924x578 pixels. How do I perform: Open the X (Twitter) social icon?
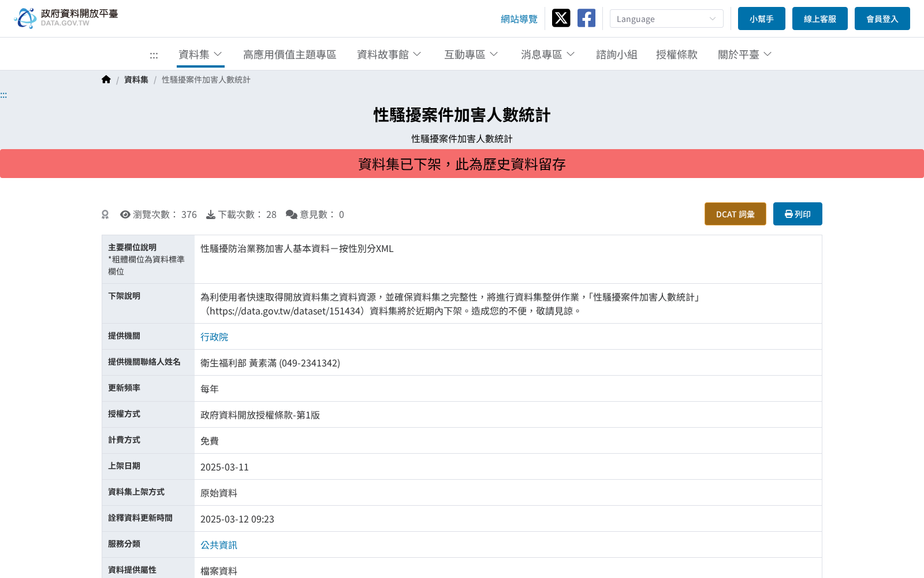click(x=561, y=18)
